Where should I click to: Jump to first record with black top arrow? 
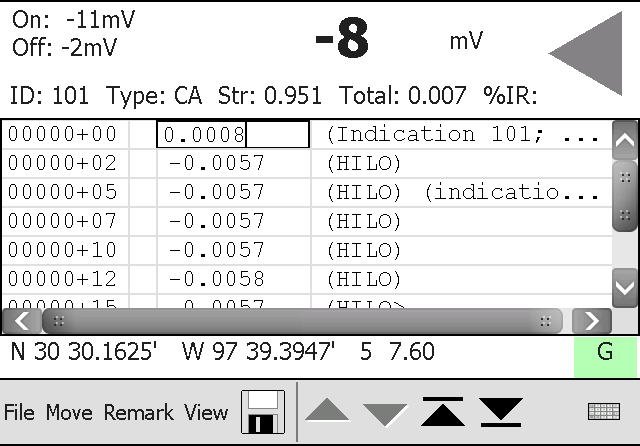tap(443, 411)
